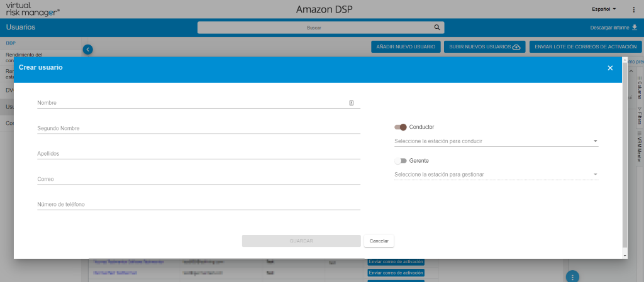Viewport: 644px width, 282px height.
Task: Click the scrollbar down arrow in dialog
Action: [x=625, y=256]
